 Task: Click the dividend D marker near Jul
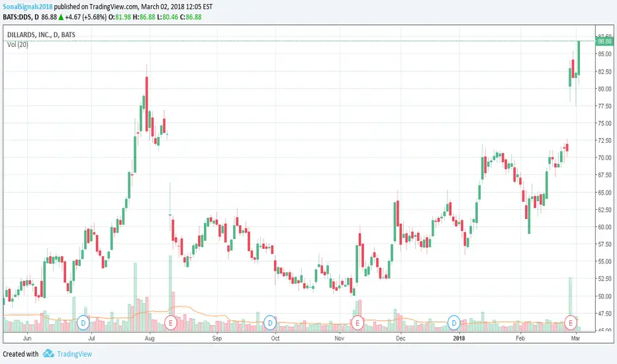coord(83,323)
